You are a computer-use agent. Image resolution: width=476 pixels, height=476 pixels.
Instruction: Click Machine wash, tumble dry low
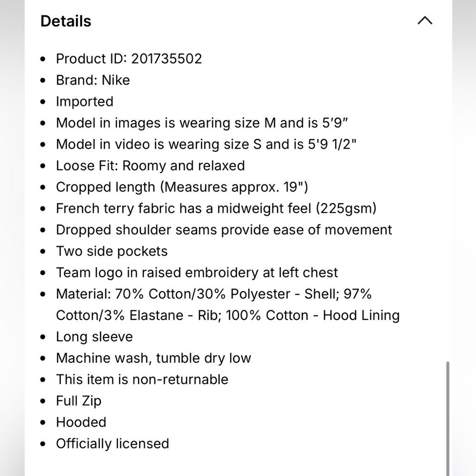coord(154,358)
